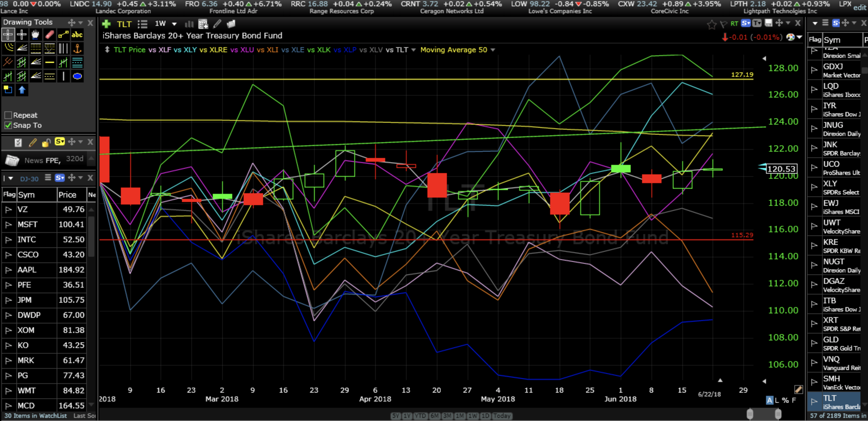Viewport: 868px width, 421px height.
Task: Click the Today range button
Action: [502, 416]
